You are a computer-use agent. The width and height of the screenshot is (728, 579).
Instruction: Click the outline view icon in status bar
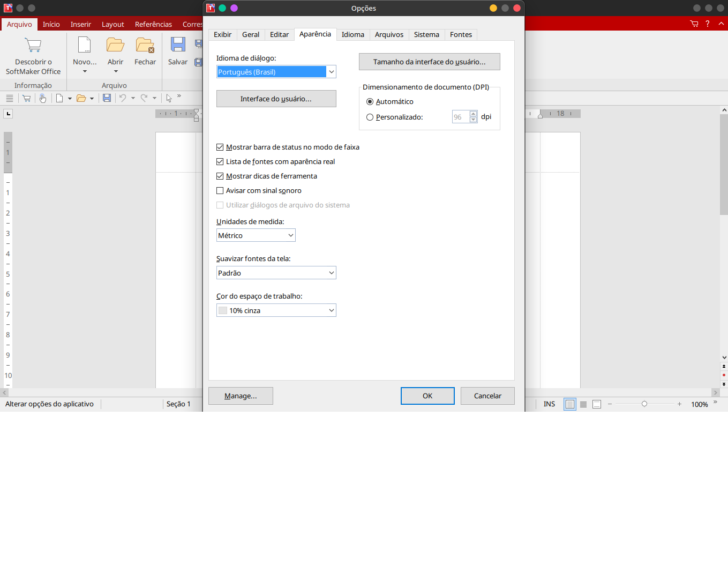click(x=583, y=404)
